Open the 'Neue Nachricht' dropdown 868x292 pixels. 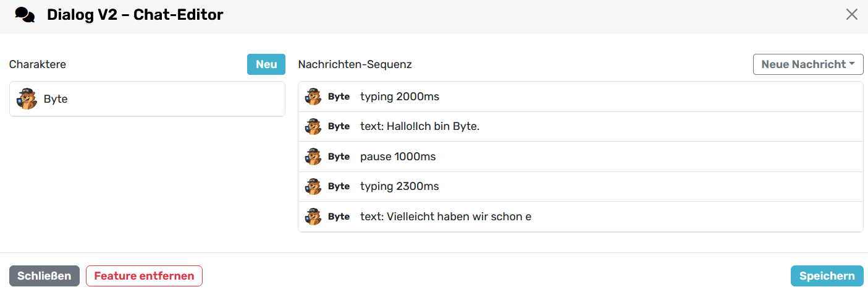[807, 64]
